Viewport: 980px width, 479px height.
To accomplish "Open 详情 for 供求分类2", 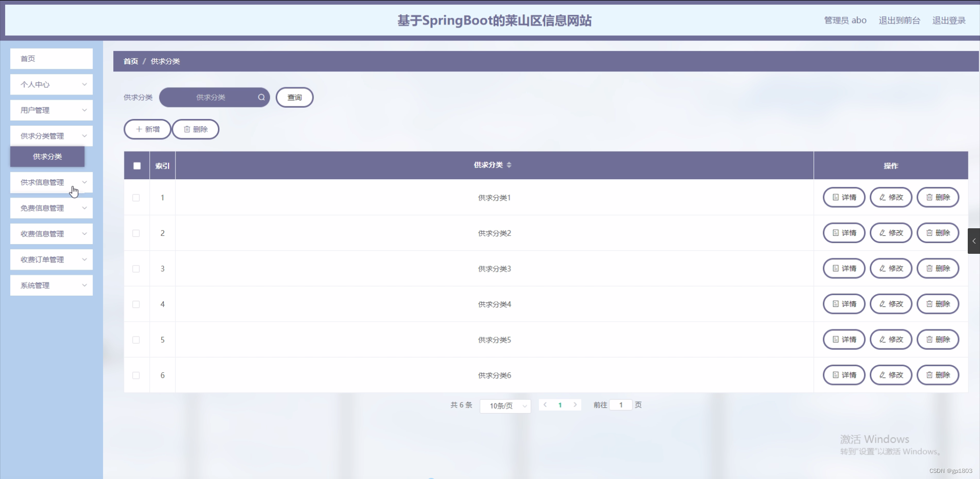I will [x=844, y=233].
